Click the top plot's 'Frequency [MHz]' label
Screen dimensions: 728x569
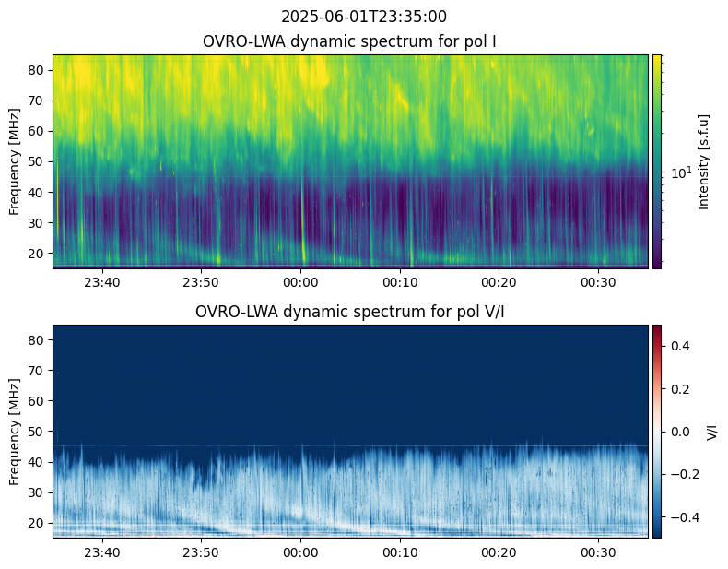tap(15, 161)
